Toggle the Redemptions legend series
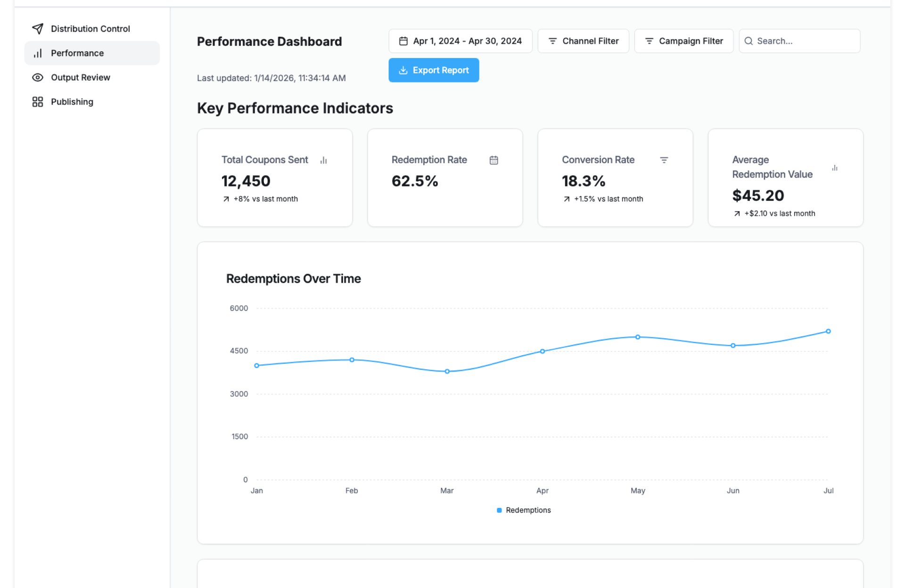 point(528,510)
